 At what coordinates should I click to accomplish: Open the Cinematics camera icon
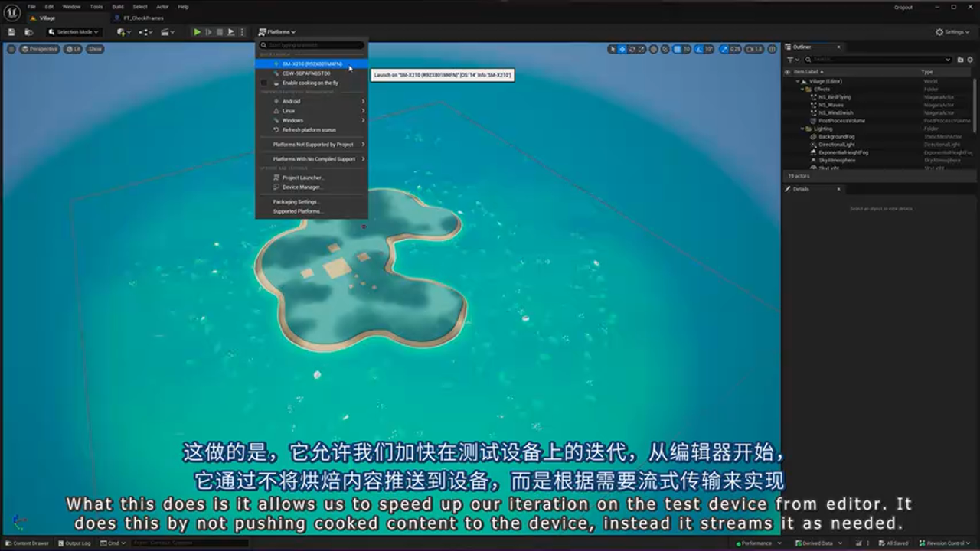(167, 31)
